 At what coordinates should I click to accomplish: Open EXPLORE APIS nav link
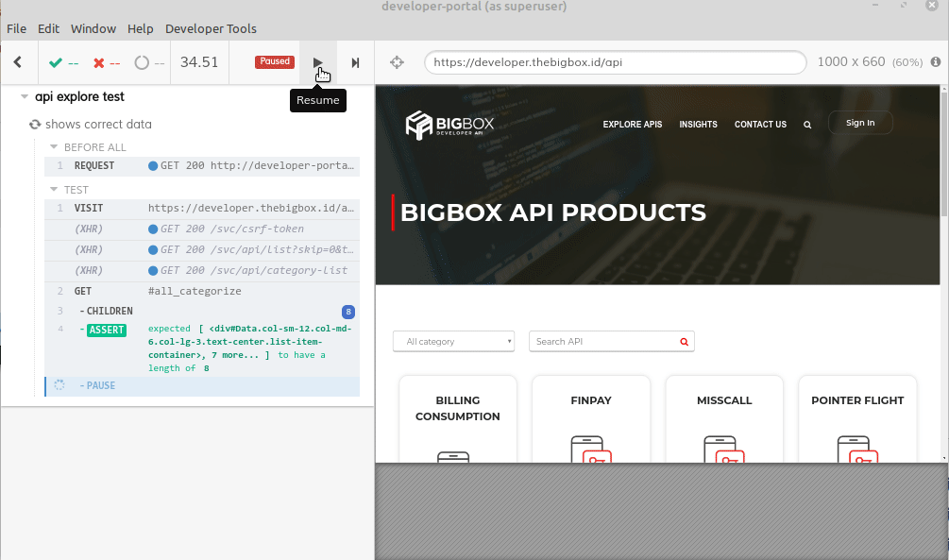(x=633, y=124)
